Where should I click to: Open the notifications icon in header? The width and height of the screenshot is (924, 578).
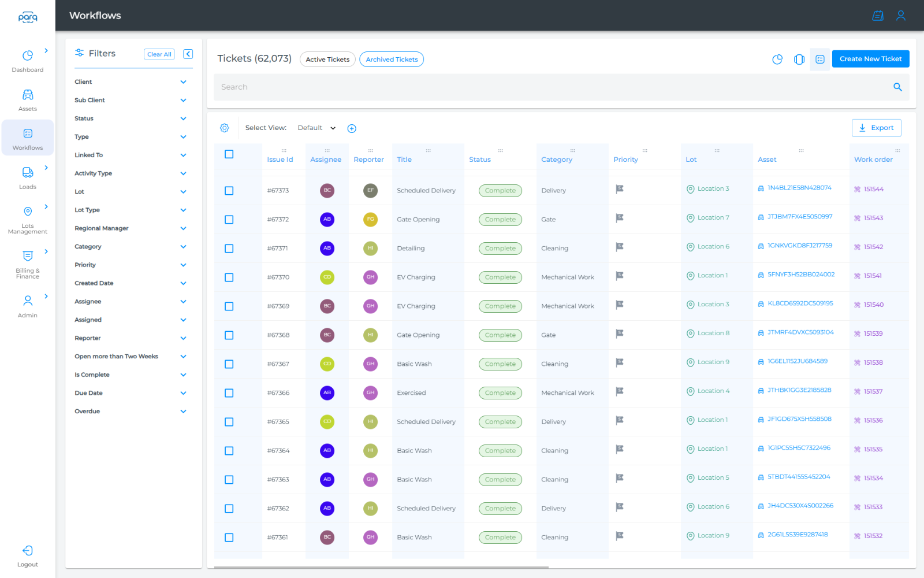pos(878,16)
